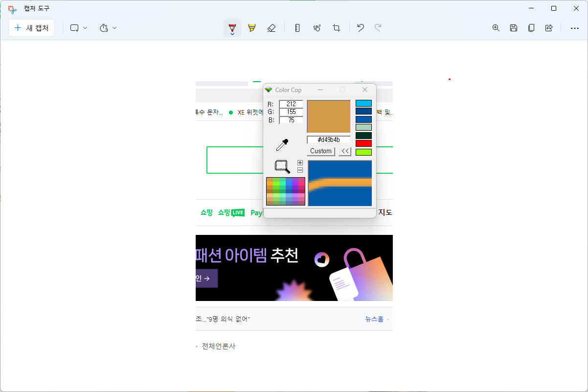Redo the last undone edit
This screenshot has height=392, width=588.
coord(378,28)
